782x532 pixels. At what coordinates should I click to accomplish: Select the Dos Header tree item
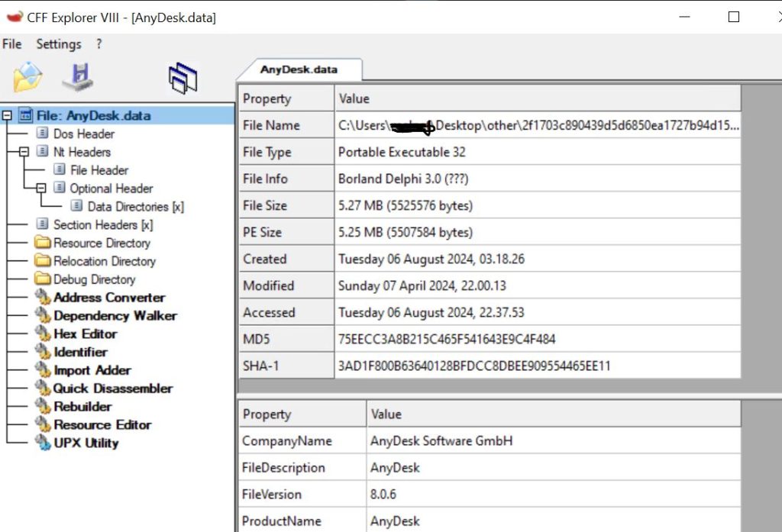(84, 133)
